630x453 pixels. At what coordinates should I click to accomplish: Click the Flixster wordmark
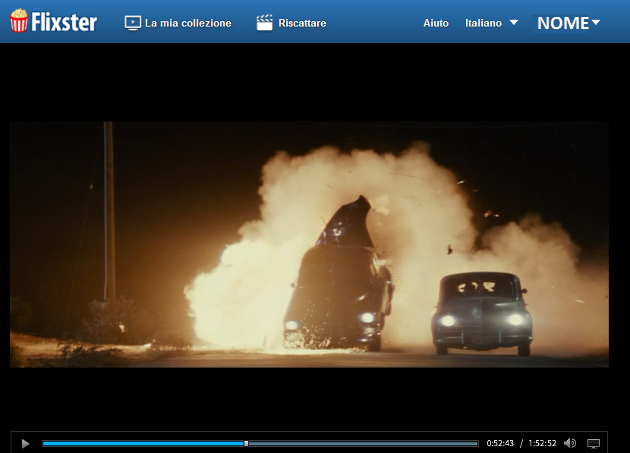(64, 22)
